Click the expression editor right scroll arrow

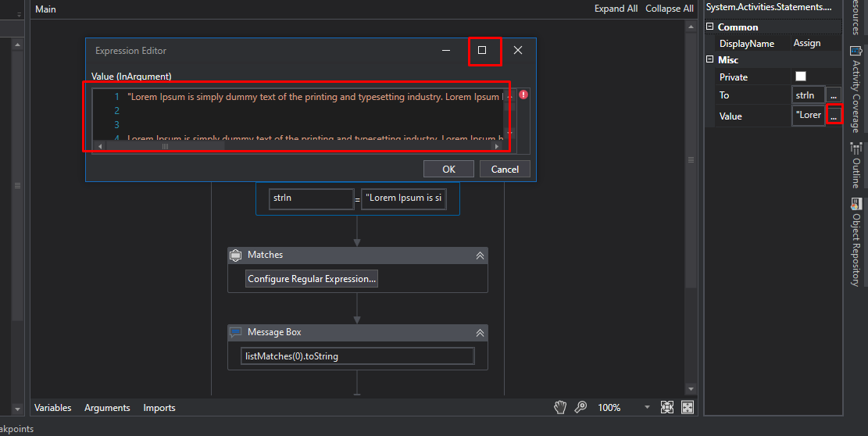497,146
